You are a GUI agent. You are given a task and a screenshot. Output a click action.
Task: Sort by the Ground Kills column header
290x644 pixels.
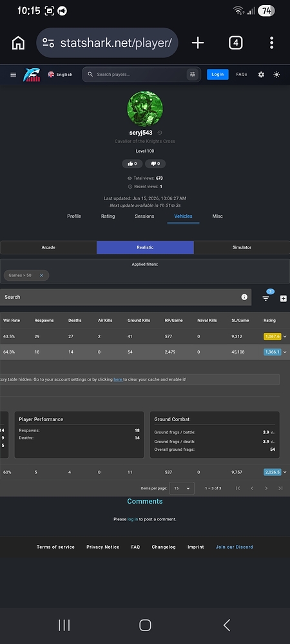point(139,320)
